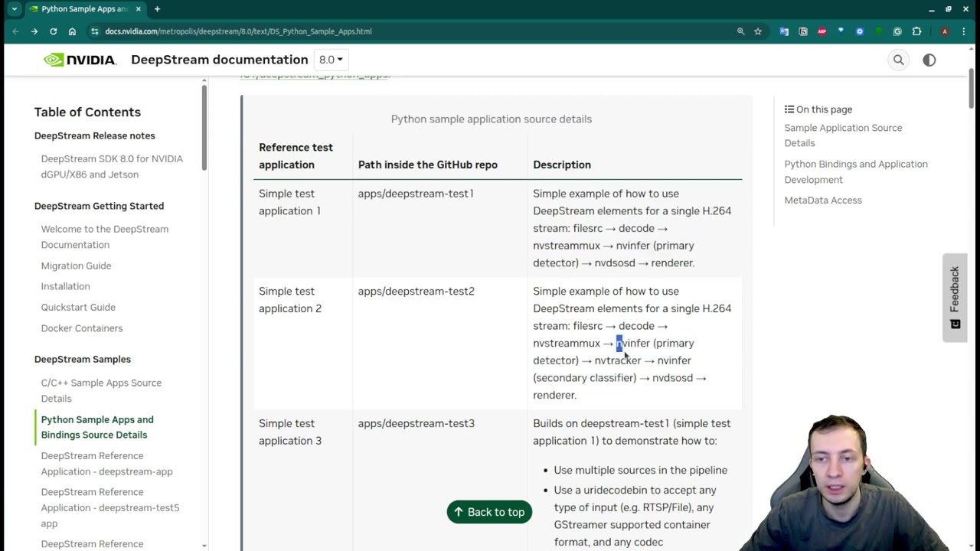
Task: Open the Feedback side tab
Action: pyautogui.click(x=955, y=298)
